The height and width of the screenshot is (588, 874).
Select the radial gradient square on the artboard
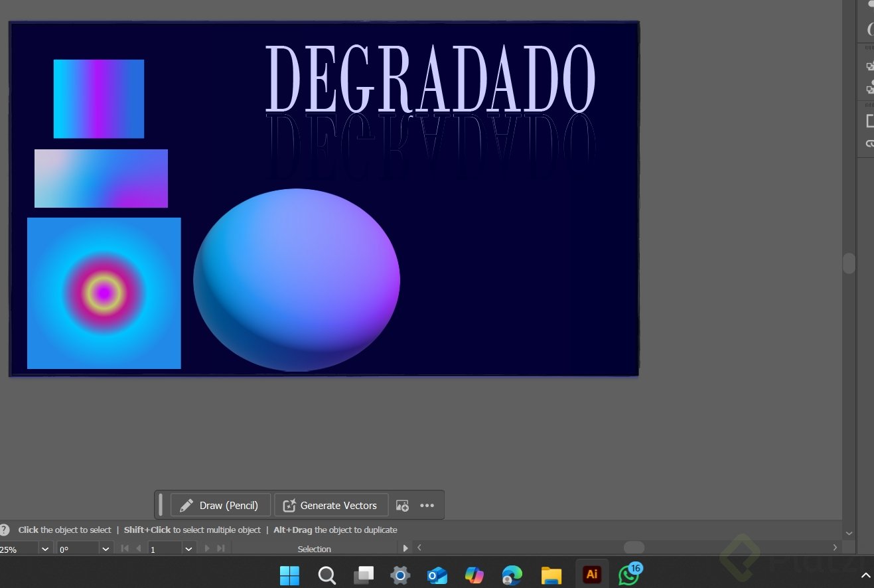[x=104, y=293]
